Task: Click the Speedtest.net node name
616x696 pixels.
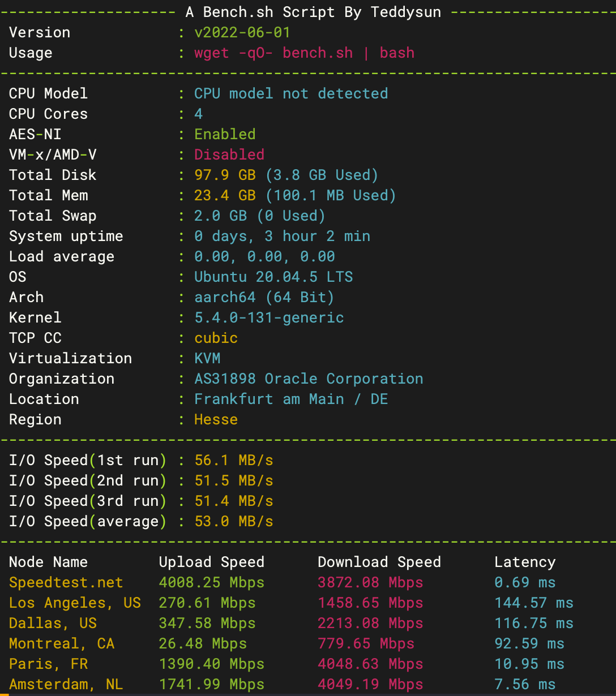Action: click(66, 582)
